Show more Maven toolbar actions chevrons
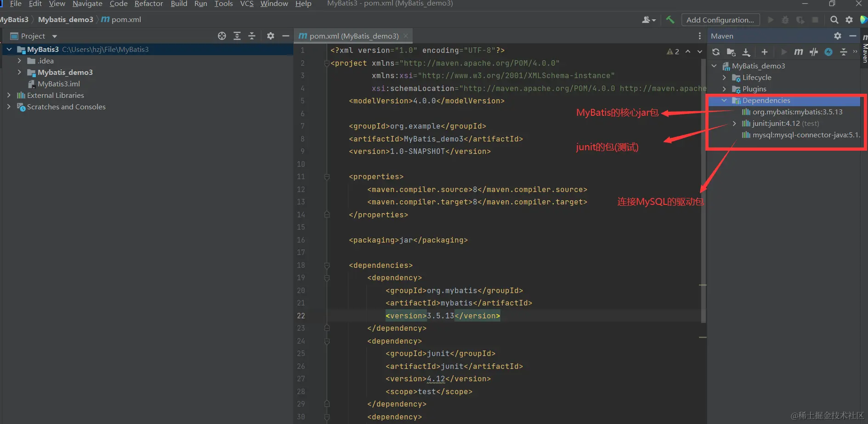 coord(855,51)
